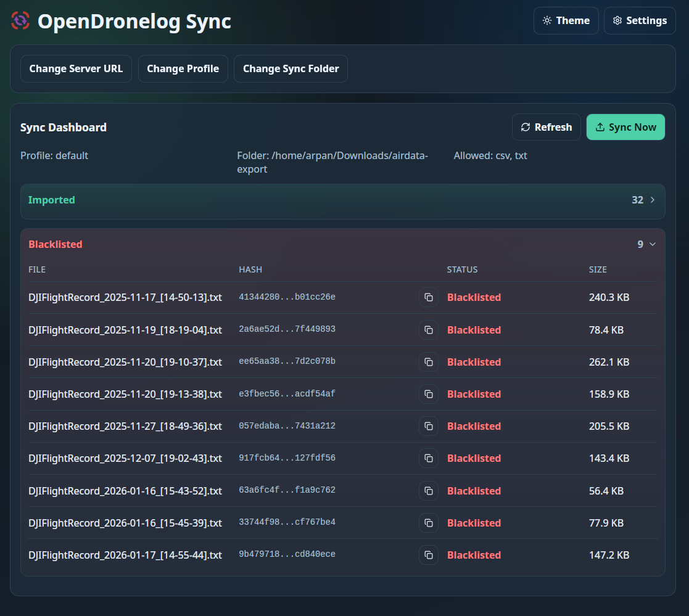Viewport: 689px width, 616px height.
Task: Click the STATUS column header
Action: 462,269
